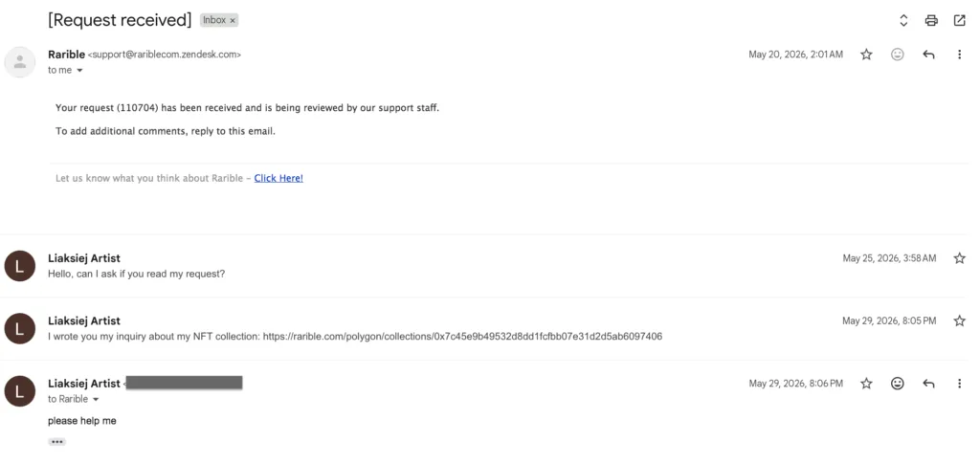The height and width of the screenshot is (463, 980).
Task: Open more options for Rarible message
Action: click(959, 55)
